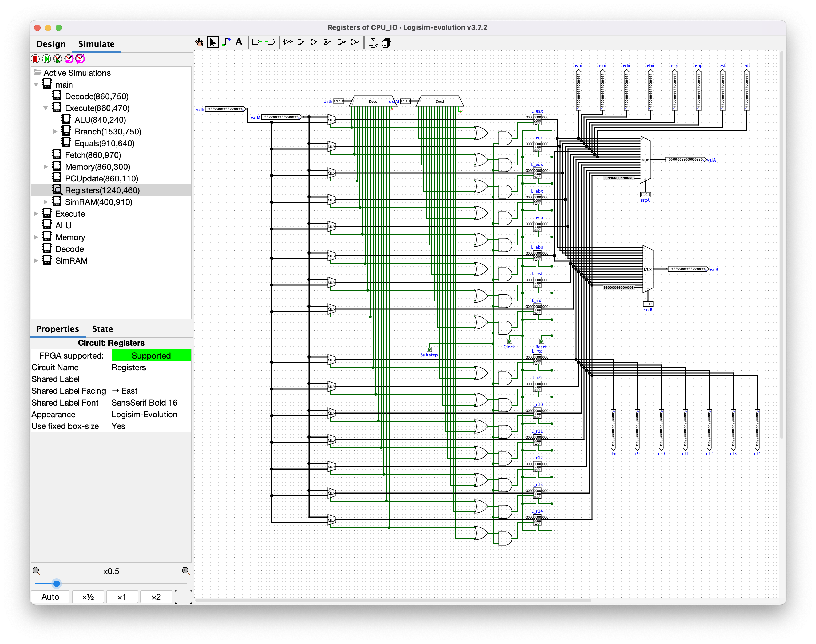Viewport: 816px width, 644px height.
Task: Click the zoom slider handle
Action: click(57, 584)
